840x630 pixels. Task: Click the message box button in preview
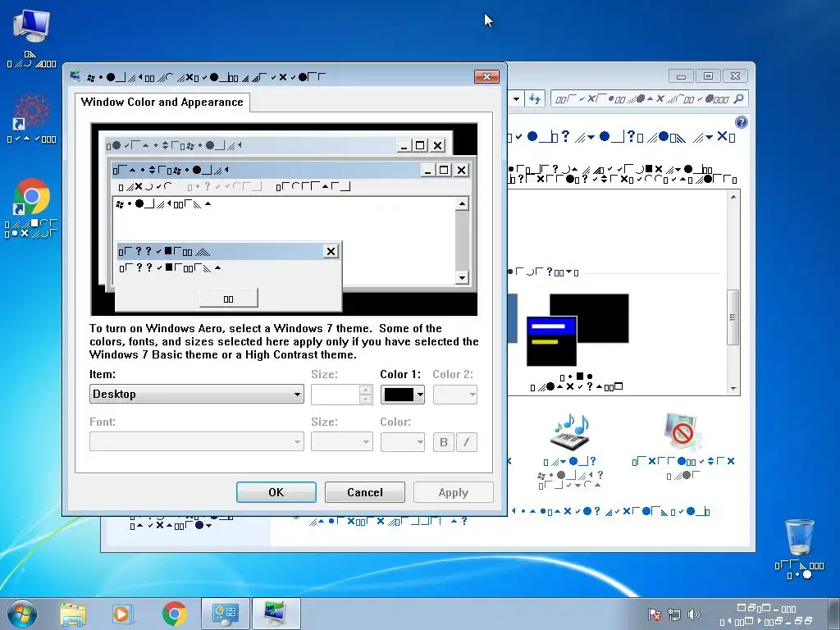pos(228,299)
